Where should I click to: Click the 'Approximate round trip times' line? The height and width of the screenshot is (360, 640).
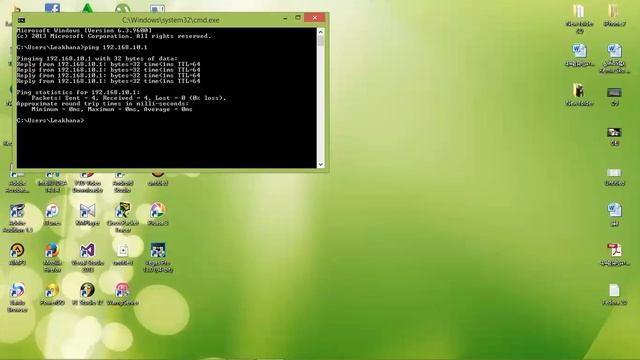(103, 104)
